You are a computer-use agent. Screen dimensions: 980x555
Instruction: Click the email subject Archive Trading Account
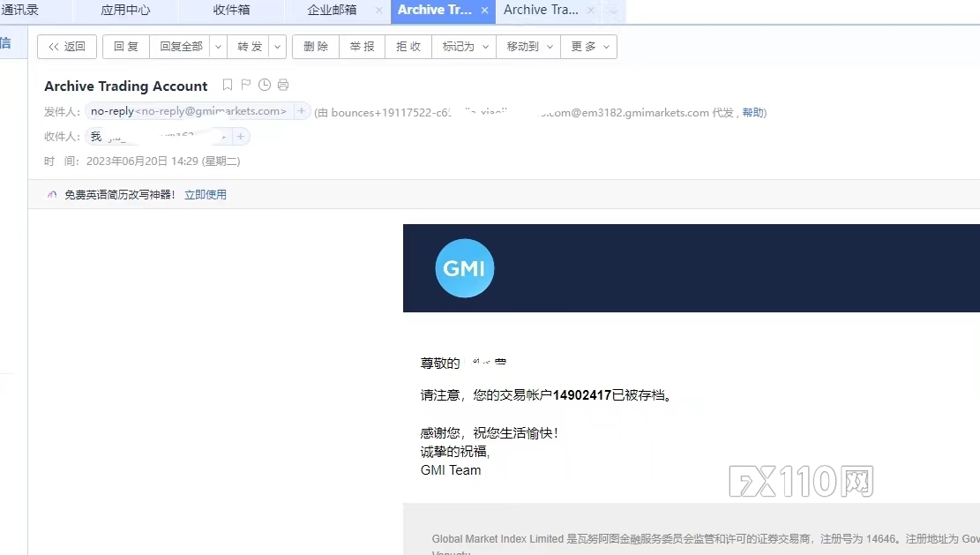click(125, 86)
